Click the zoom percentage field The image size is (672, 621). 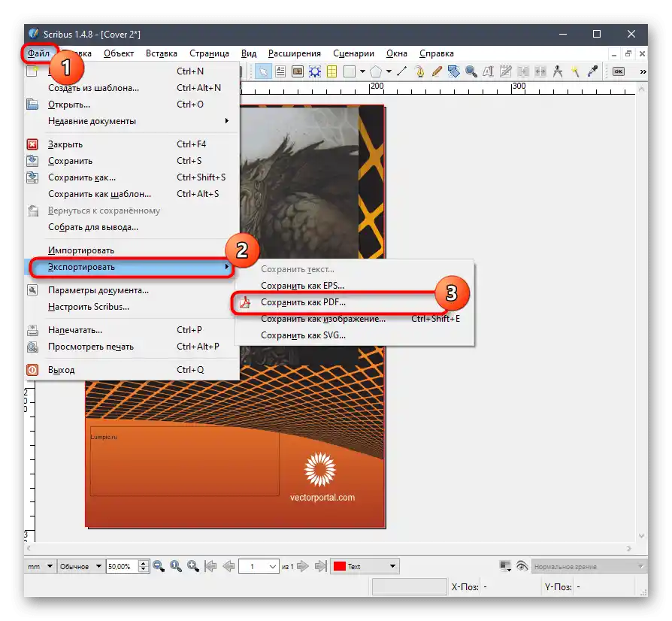pyautogui.click(x=121, y=566)
